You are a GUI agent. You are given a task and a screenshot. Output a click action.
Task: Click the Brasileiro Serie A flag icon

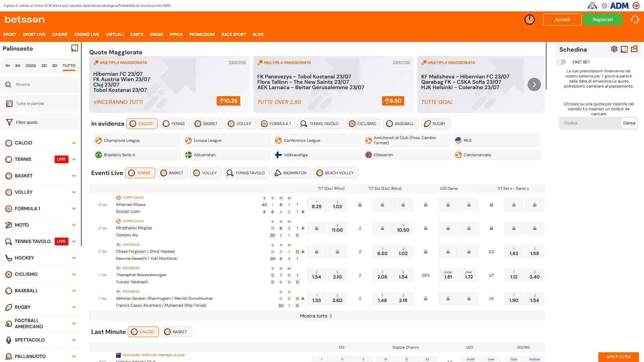pyautogui.click(x=99, y=155)
